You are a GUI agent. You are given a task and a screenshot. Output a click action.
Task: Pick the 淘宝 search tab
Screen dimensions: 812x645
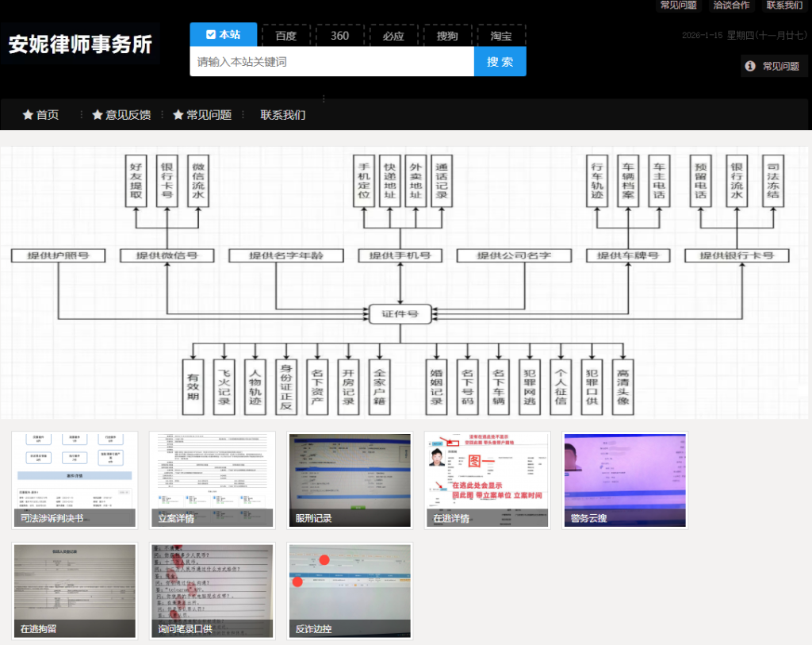pos(501,36)
